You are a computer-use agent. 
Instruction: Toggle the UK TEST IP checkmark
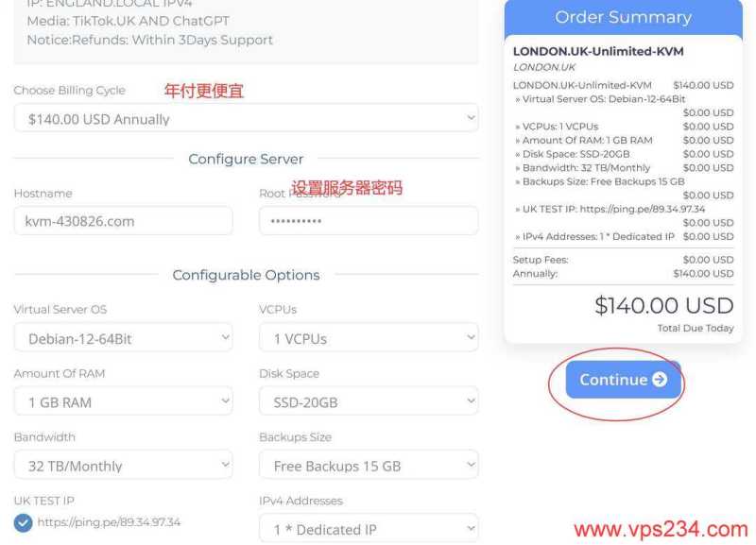[x=23, y=523]
